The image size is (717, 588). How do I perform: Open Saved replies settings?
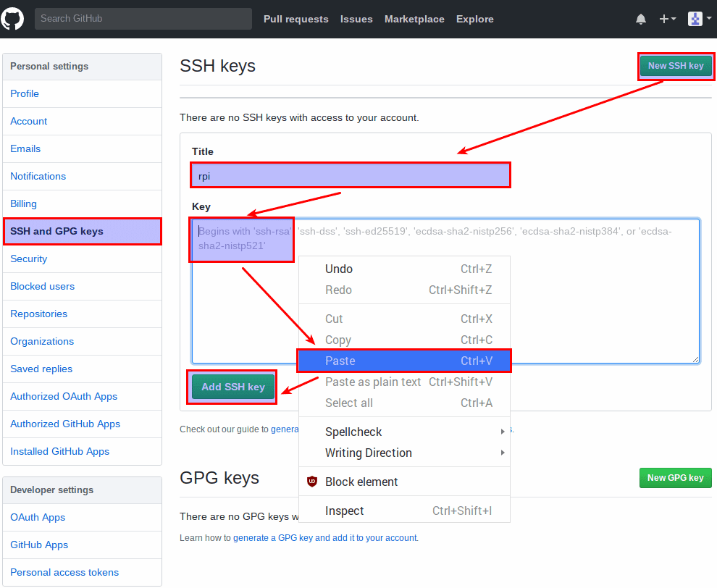[83, 369]
